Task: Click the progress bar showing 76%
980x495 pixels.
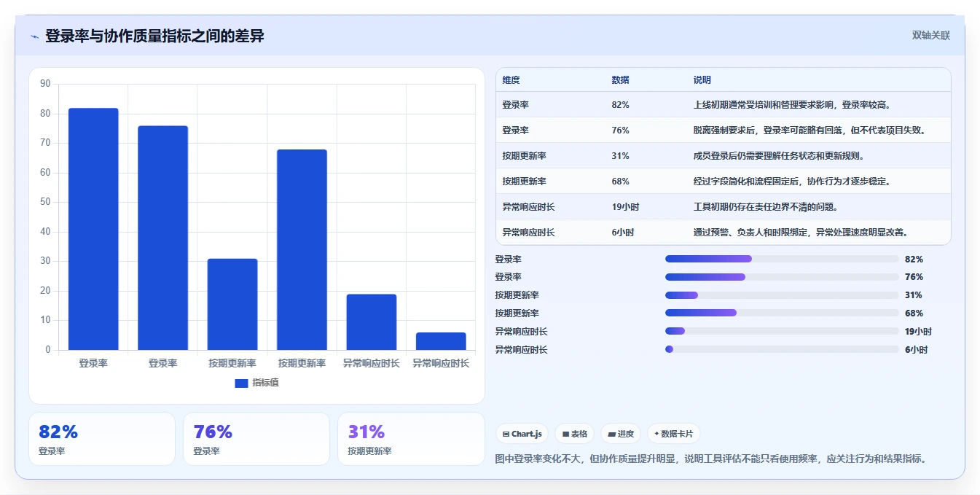Action: coord(782,277)
